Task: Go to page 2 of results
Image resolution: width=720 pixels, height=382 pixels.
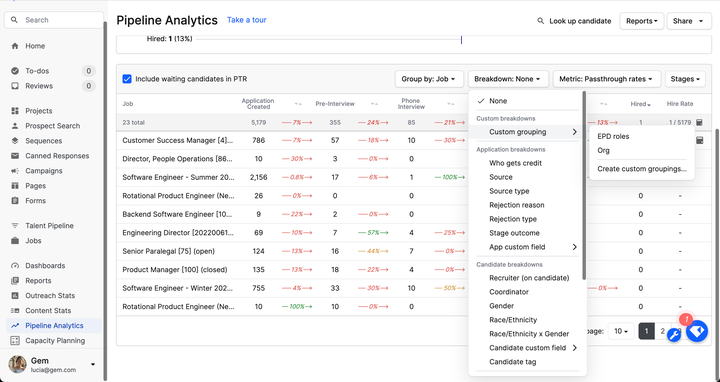Action: (662, 331)
